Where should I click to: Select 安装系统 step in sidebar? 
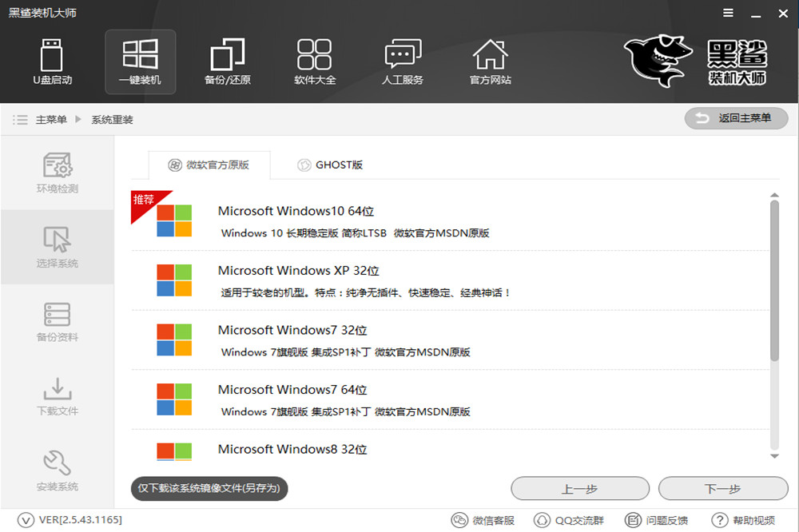(57, 470)
